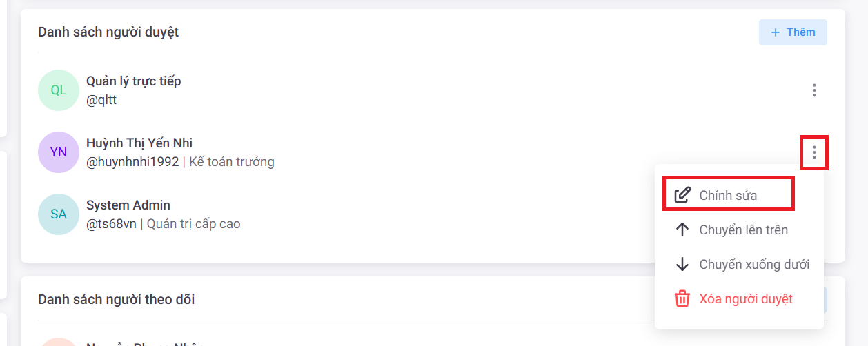This screenshot has width=868, height=346.
Task: Click the trash icon for Xóa người duyệt
Action: coord(682,298)
